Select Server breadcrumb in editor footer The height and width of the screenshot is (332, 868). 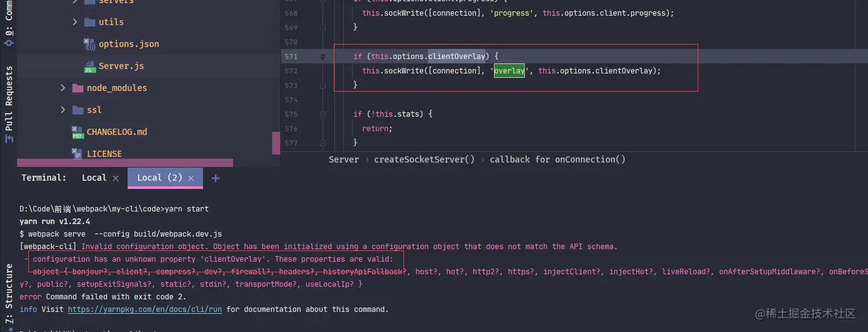point(344,159)
